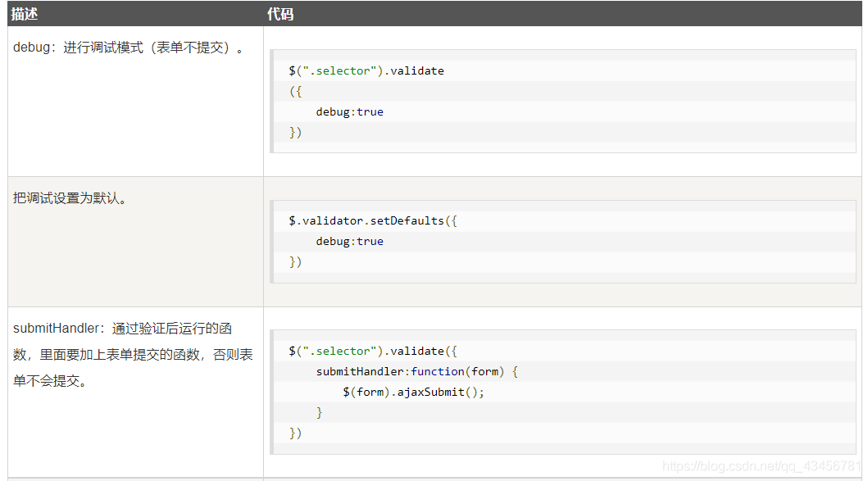Click the $(form).ajaxSubmit(); code line
Image resolution: width=868 pixels, height=481 pixels.
[x=414, y=392]
